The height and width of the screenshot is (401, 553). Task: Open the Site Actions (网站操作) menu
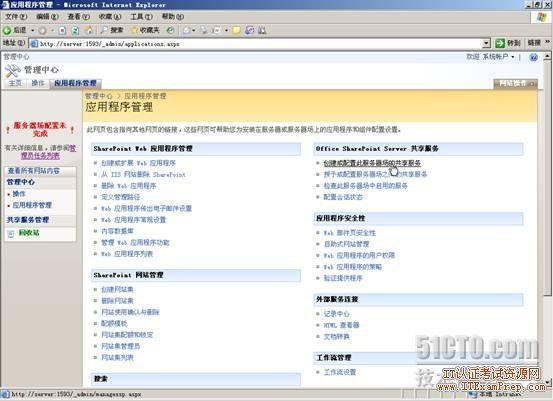coord(516,84)
